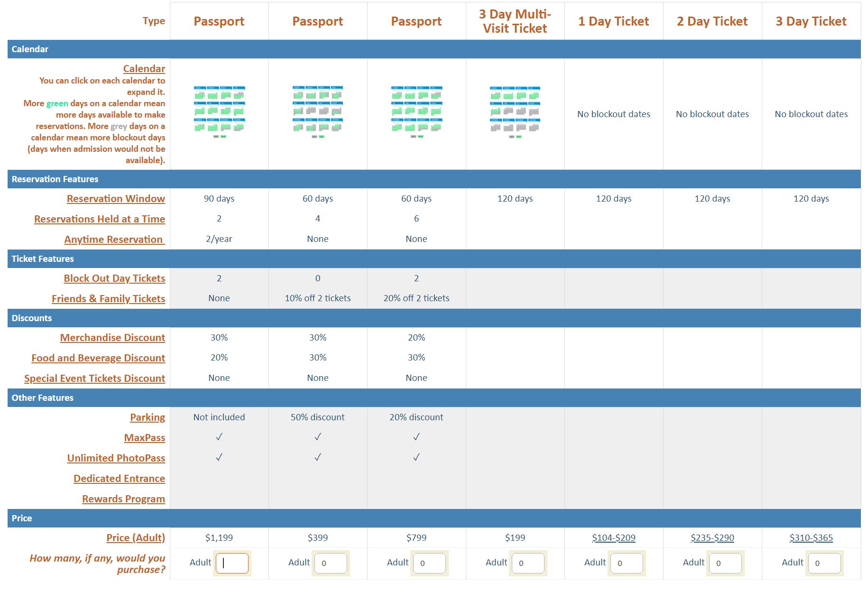Click the 1 Day Ticket column header

coord(614,21)
